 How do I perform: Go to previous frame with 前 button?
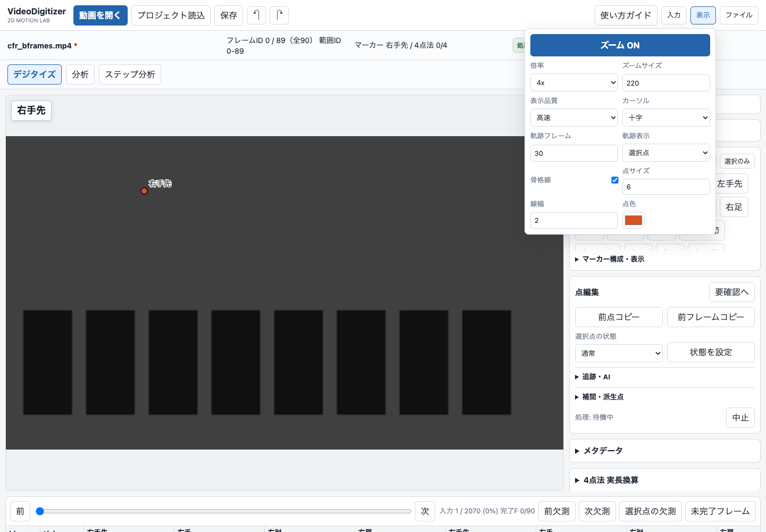20,511
